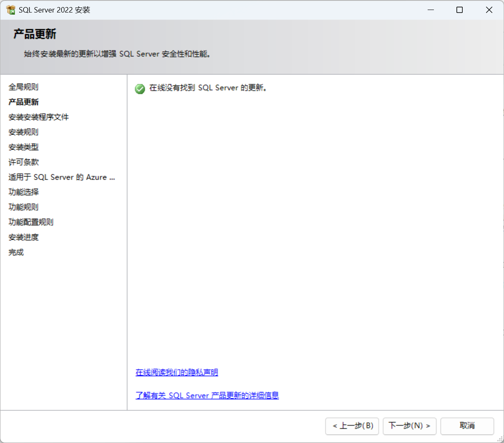Screen dimensions: 504x443
Task: Select 完成 step in sidebar
Action: 16,252
